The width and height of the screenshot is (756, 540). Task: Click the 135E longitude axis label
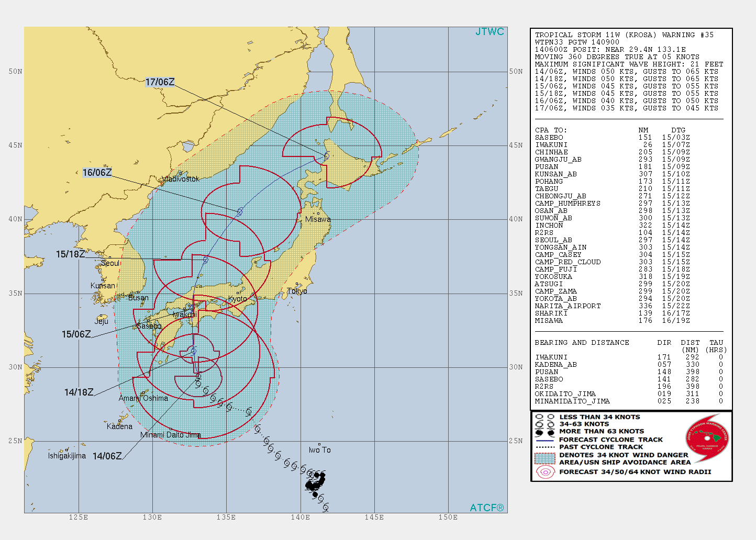tap(226, 517)
